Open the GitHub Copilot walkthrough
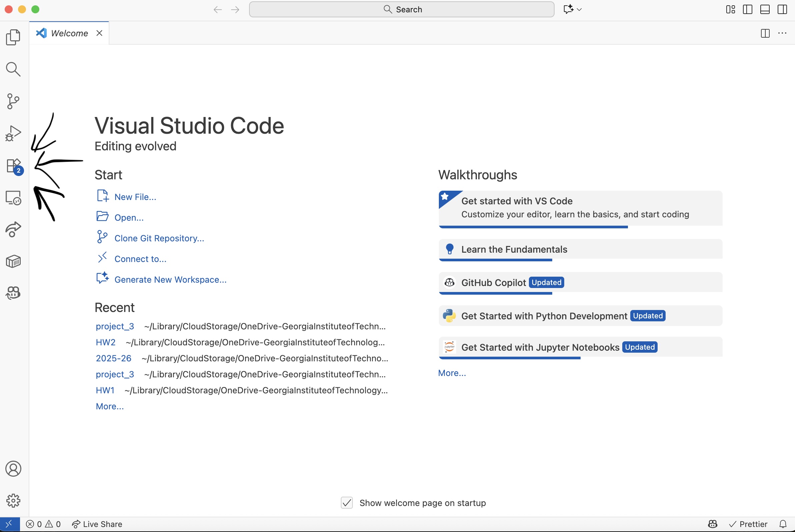 point(581,283)
